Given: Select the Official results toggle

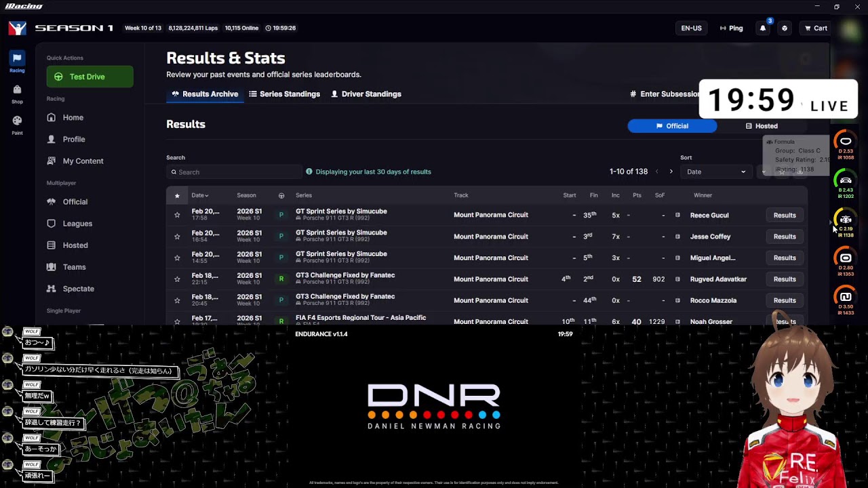Looking at the screenshot, I should tap(672, 126).
